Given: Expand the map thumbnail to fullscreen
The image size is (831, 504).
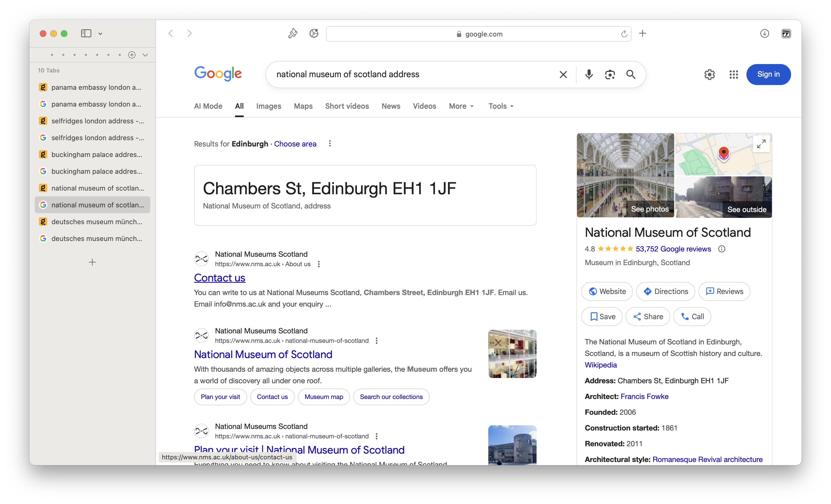Looking at the screenshot, I should click(x=761, y=144).
